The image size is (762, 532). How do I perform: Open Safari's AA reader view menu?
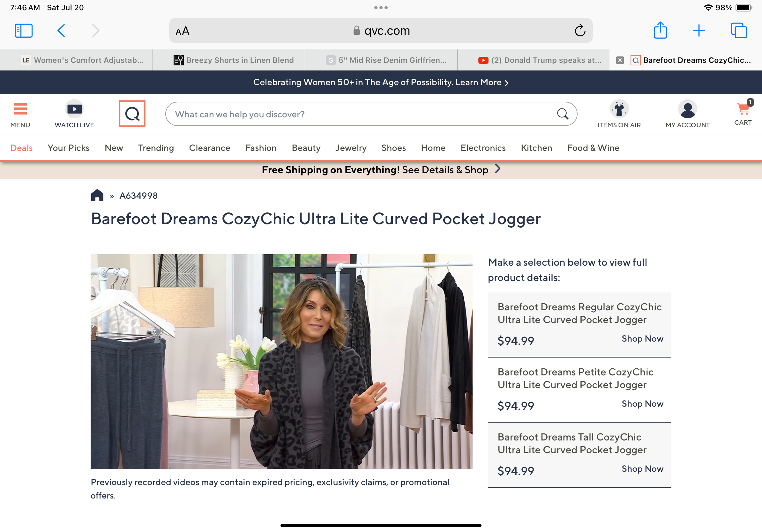coord(183,31)
